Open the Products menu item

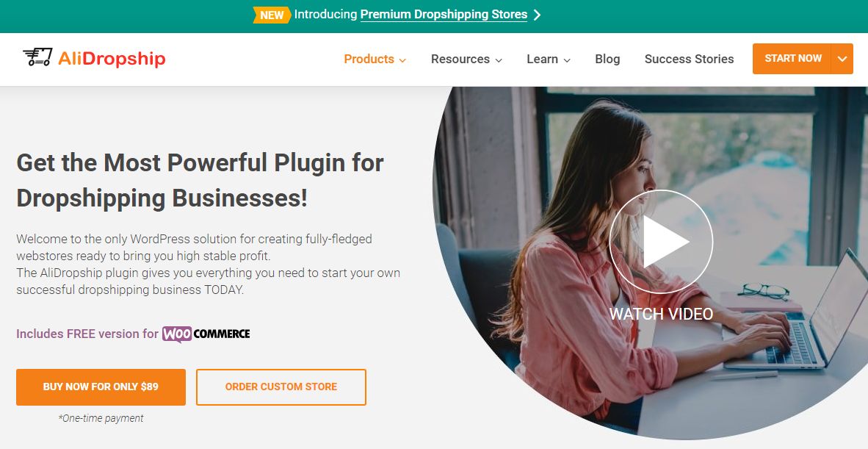click(x=369, y=60)
